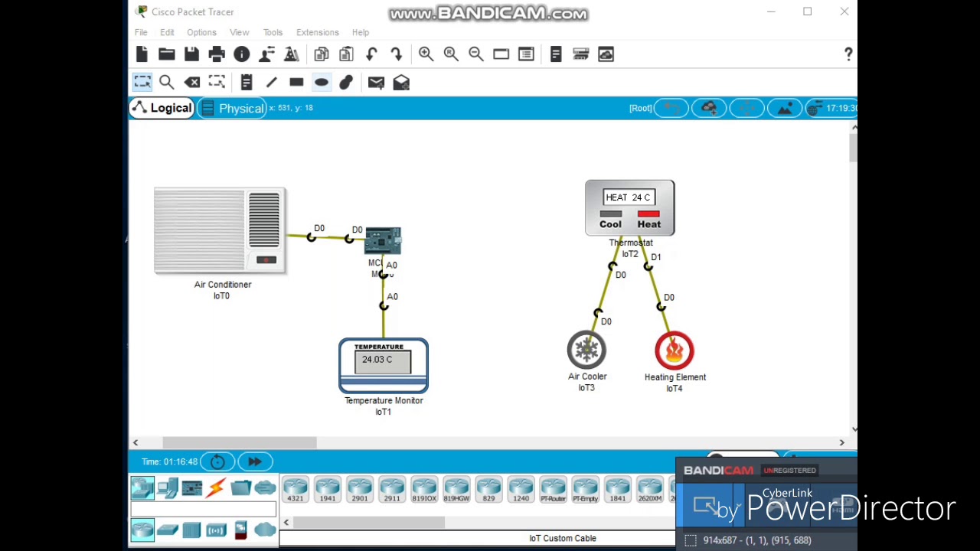Choose the Select tool
Image resolution: width=980 pixels, height=551 pixels.
pos(142,82)
